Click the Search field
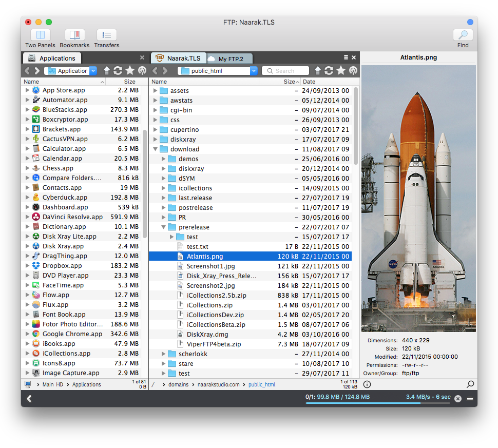 coord(285,70)
